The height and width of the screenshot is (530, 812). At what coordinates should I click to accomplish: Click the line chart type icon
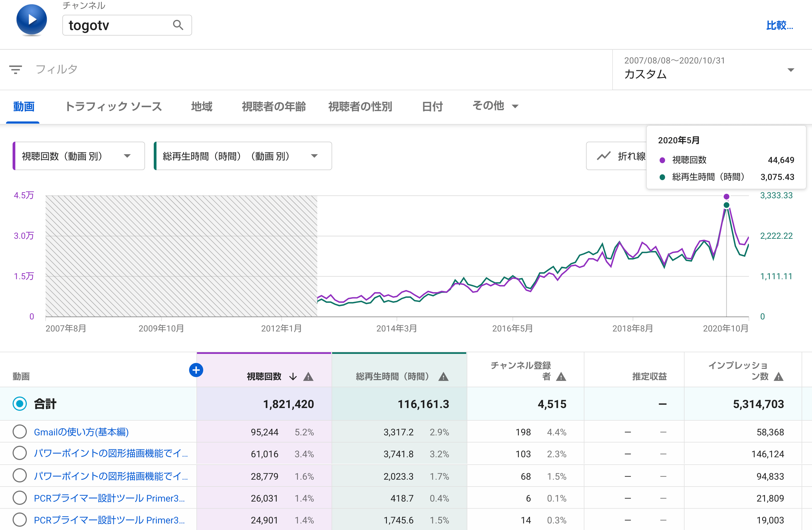point(604,156)
